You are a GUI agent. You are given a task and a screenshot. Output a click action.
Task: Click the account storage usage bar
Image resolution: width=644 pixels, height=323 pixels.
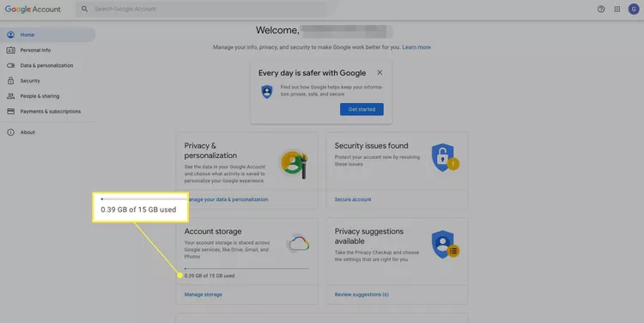coord(246,268)
